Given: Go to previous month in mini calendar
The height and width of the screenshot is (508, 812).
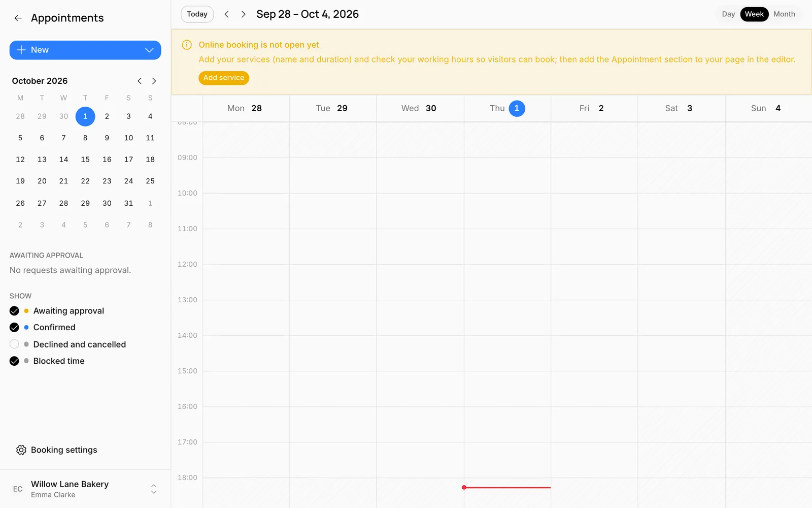Looking at the screenshot, I should click(140, 81).
